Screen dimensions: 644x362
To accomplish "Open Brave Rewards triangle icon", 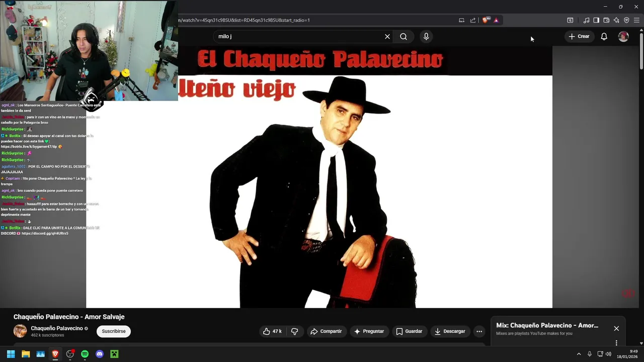I will coord(496,20).
